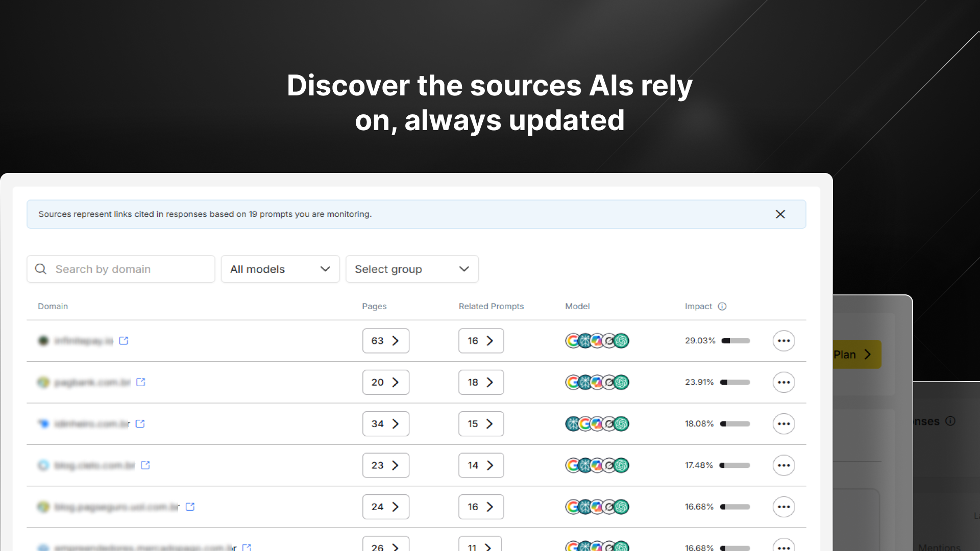The image size is (980, 551).
Task: Expand 63 pages for first domain
Action: (385, 341)
